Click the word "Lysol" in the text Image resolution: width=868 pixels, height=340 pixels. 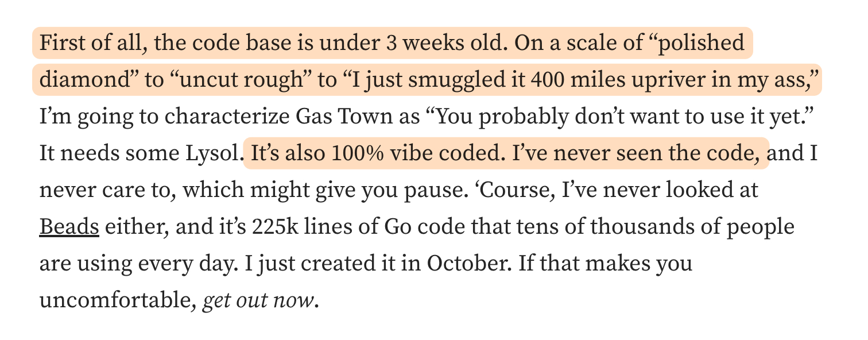[x=214, y=154]
